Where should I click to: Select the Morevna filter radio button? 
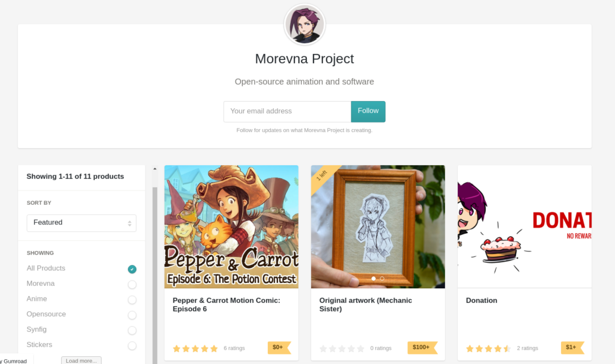click(x=132, y=284)
